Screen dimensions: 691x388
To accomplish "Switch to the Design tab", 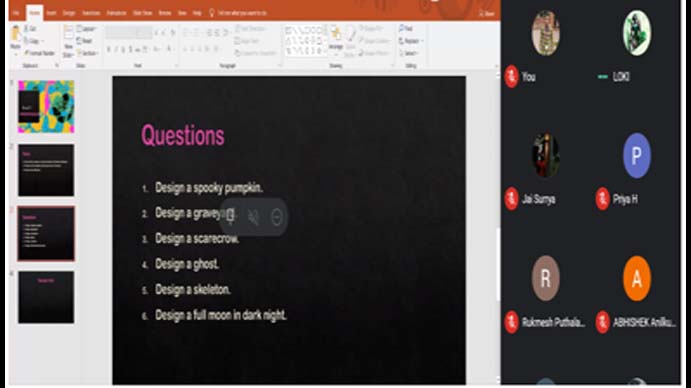I will pyautogui.click(x=69, y=13).
